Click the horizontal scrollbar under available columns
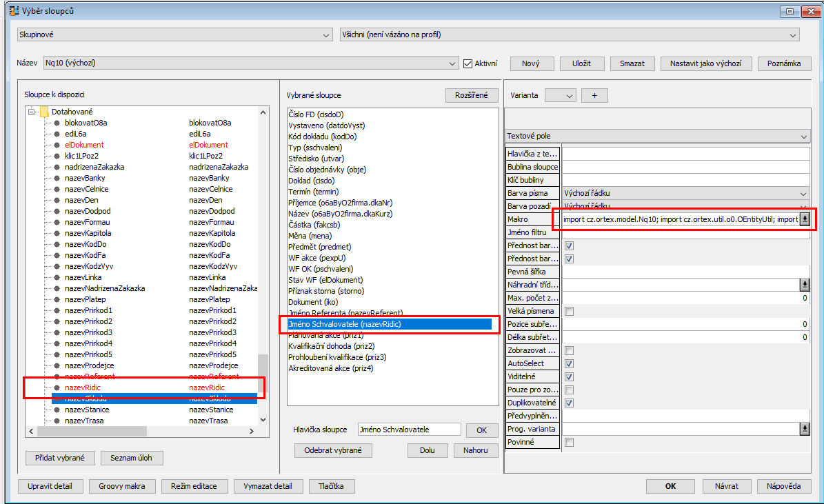This screenshot has width=824, height=504. (93, 431)
